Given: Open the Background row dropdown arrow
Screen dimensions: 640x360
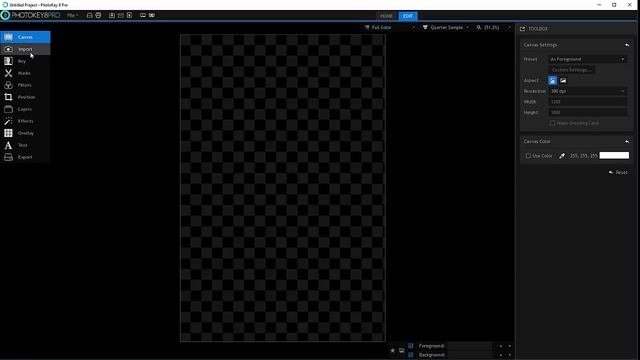Looking at the screenshot, I should tap(509, 355).
